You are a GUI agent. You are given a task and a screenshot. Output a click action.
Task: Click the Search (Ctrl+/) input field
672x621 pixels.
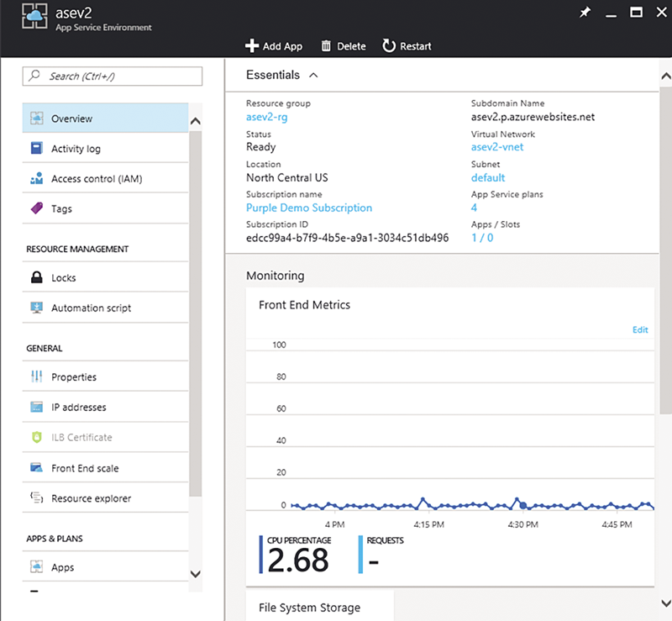click(113, 76)
